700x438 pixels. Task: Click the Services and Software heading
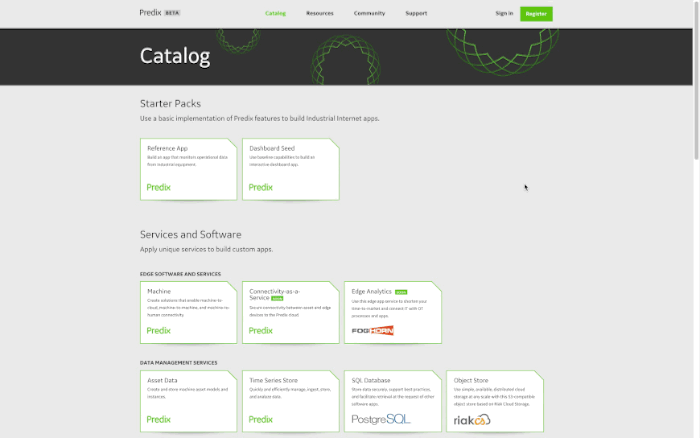[x=191, y=234]
